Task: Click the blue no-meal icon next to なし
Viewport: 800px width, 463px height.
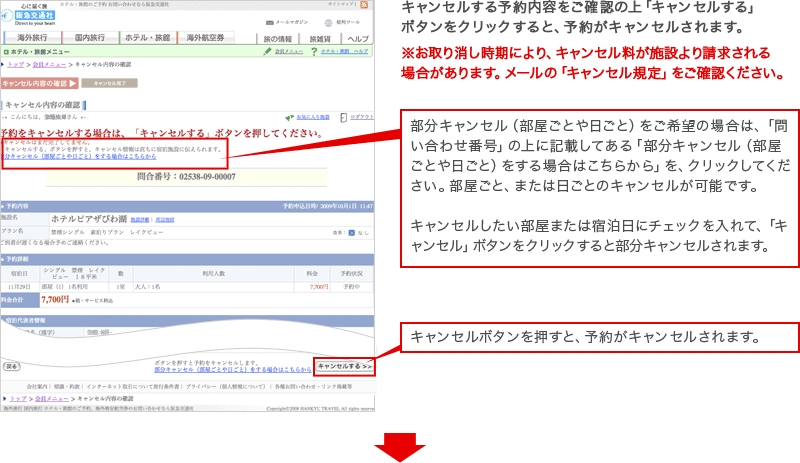Action: [352, 233]
